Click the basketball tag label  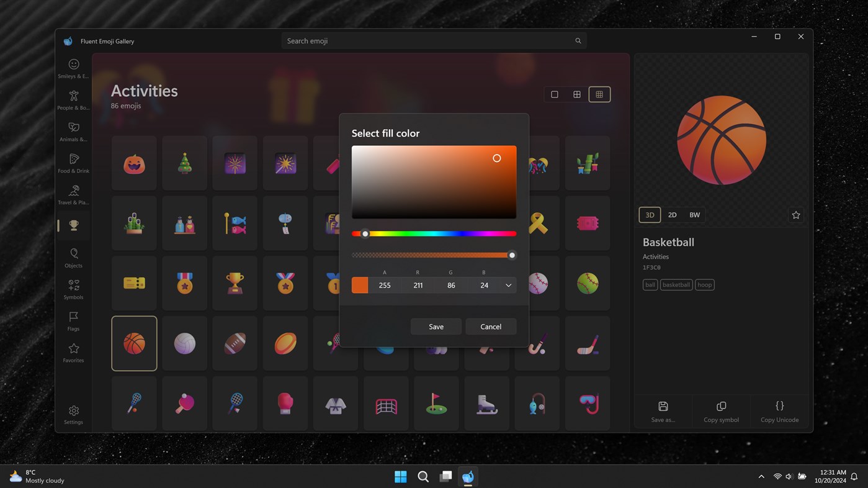(x=676, y=284)
